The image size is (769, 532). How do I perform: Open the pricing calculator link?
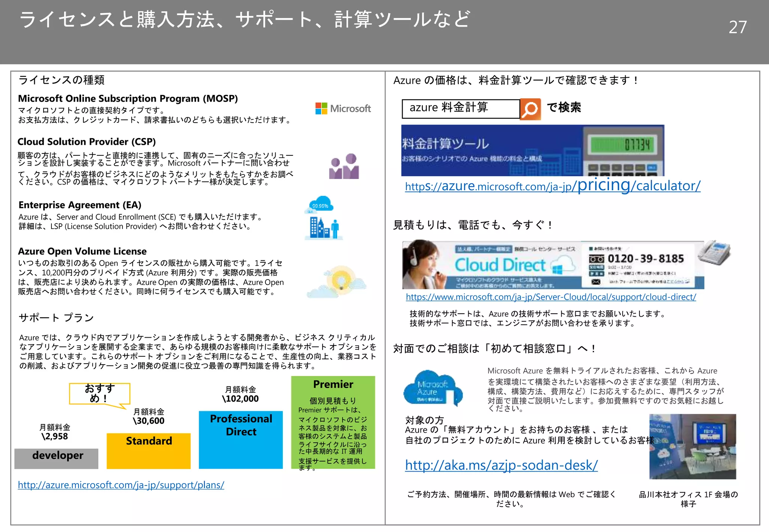(x=553, y=185)
